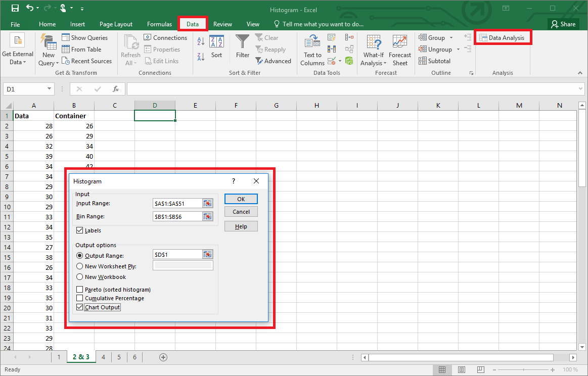Select the New Worksheet Ply radio button
The image size is (588, 376).
point(79,266)
